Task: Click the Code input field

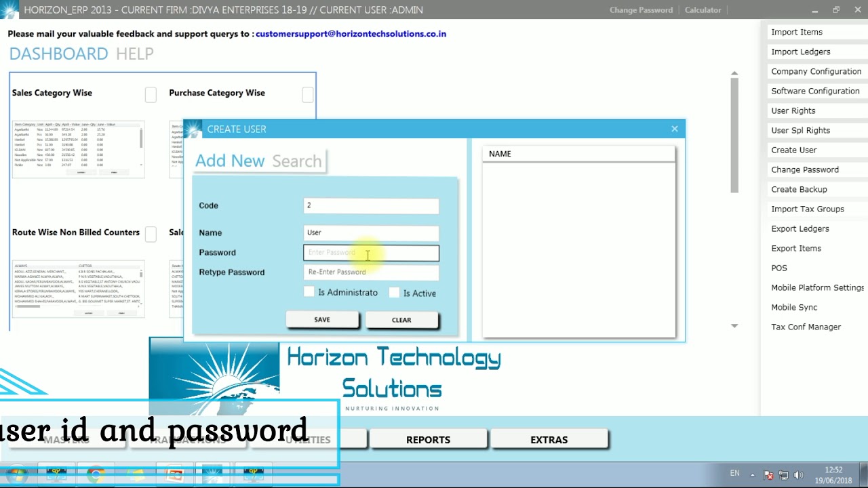Action: 371,205
